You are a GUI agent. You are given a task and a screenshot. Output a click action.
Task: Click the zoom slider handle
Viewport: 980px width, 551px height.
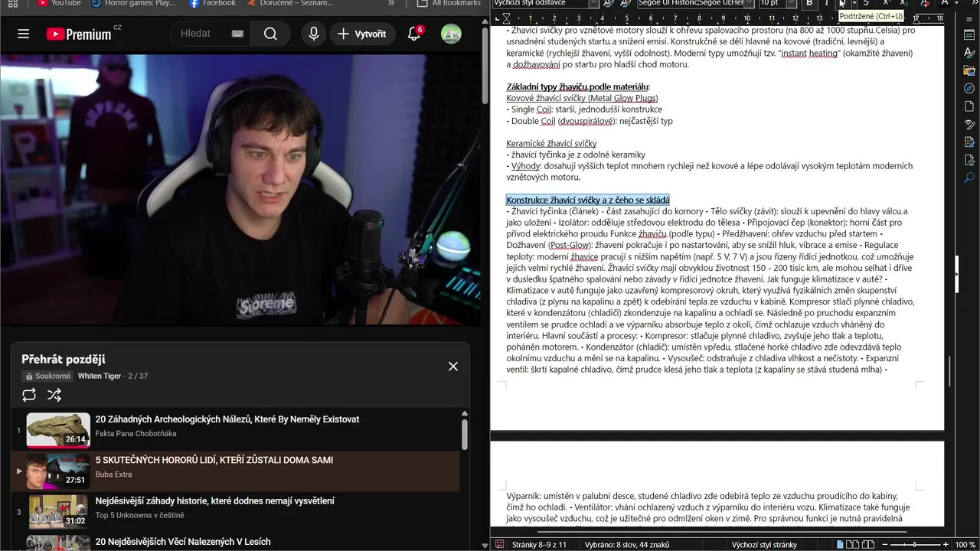click(x=914, y=545)
